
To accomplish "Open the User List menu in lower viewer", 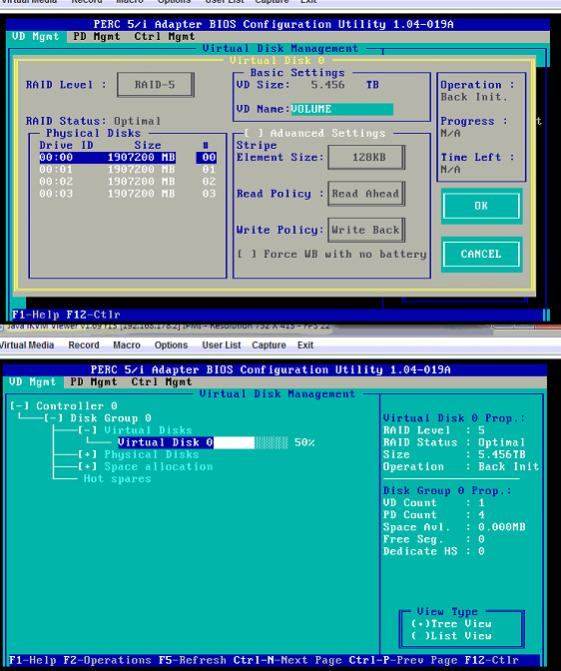I will [x=221, y=345].
